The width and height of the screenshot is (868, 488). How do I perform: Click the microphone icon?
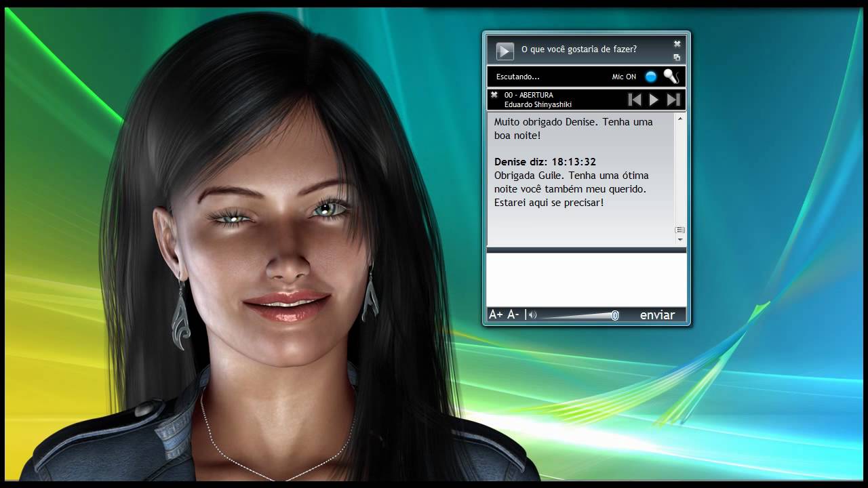click(x=671, y=77)
